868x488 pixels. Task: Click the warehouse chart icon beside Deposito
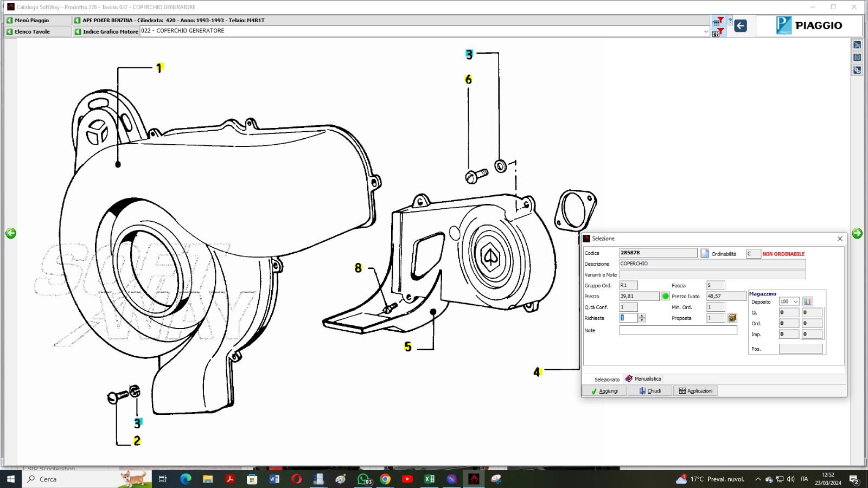click(807, 301)
